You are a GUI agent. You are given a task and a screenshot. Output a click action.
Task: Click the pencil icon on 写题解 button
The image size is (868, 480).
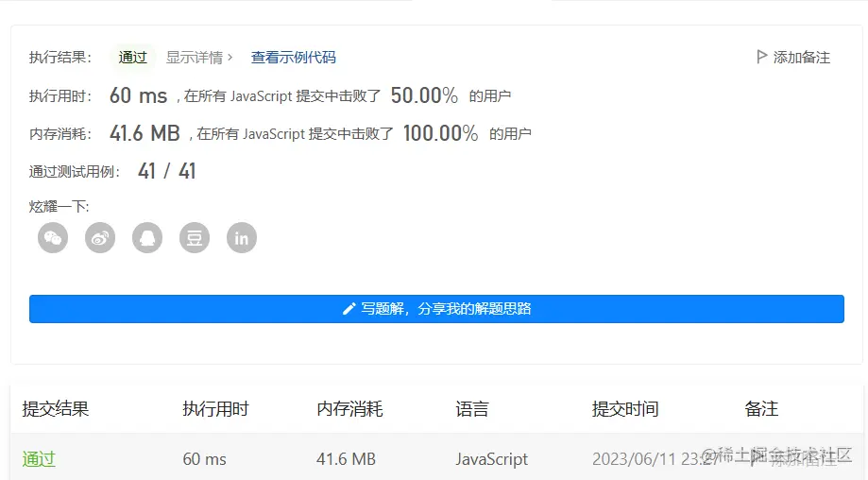point(349,309)
